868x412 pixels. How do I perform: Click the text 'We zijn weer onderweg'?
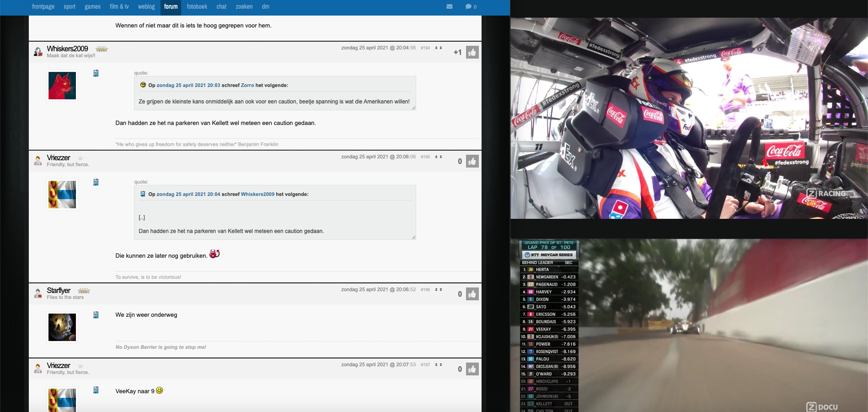pyautogui.click(x=146, y=315)
